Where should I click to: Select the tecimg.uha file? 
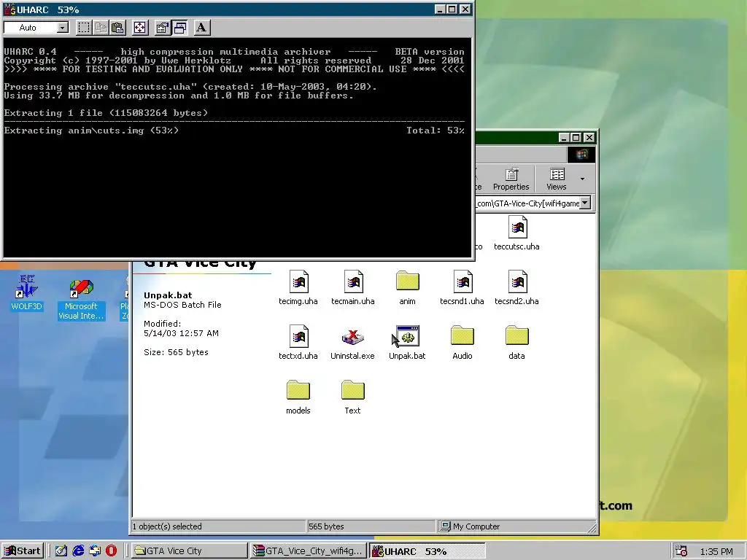pyautogui.click(x=298, y=287)
